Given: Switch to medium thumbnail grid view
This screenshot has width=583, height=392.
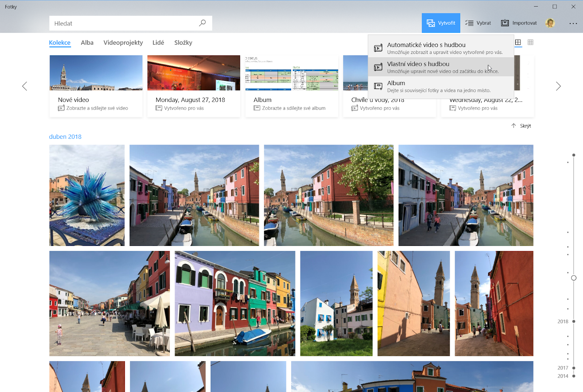Looking at the screenshot, I should click(x=518, y=42).
